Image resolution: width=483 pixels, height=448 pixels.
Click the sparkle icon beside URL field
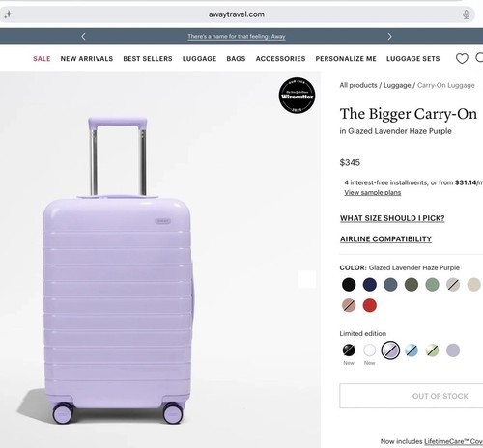tap(9, 14)
